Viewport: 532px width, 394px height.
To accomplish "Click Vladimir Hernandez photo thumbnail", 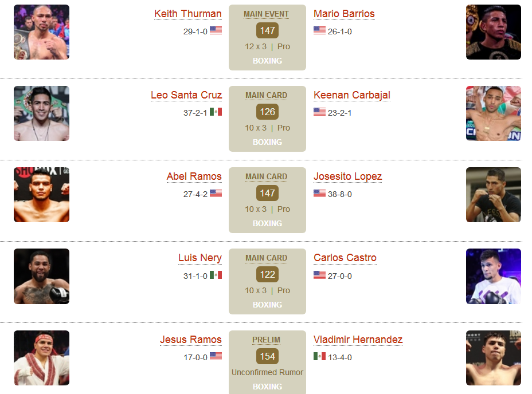I will click(x=494, y=358).
